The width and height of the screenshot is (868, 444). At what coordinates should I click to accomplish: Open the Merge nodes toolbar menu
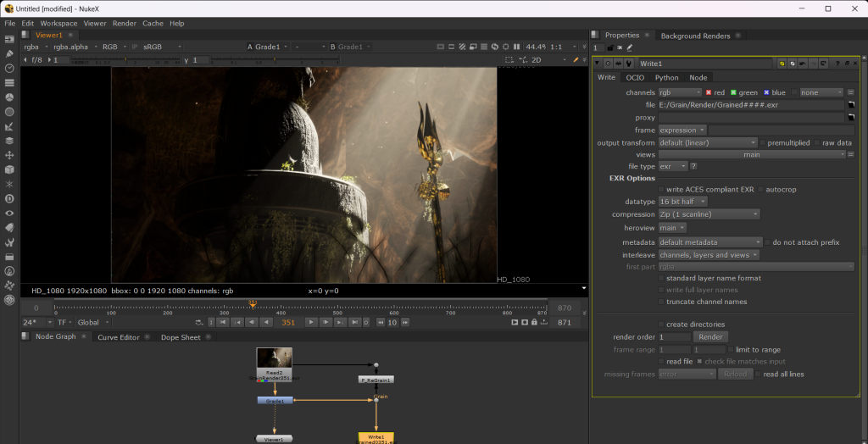pyautogui.click(x=8, y=141)
